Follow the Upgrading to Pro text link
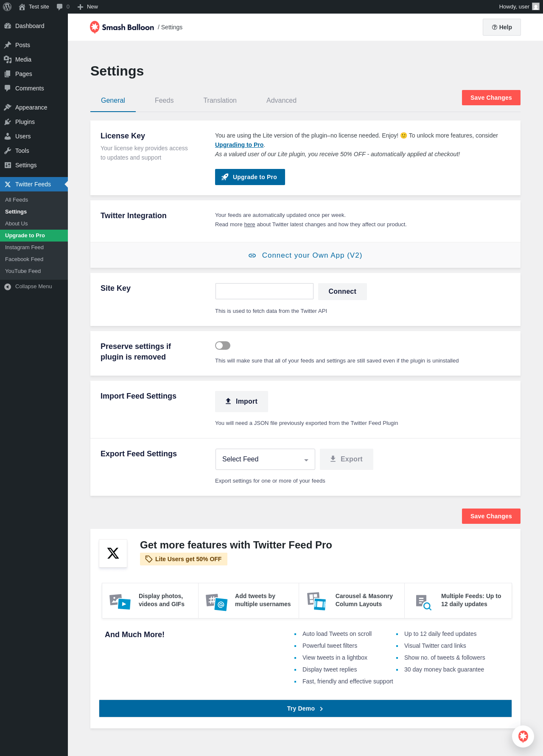 [x=239, y=145]
